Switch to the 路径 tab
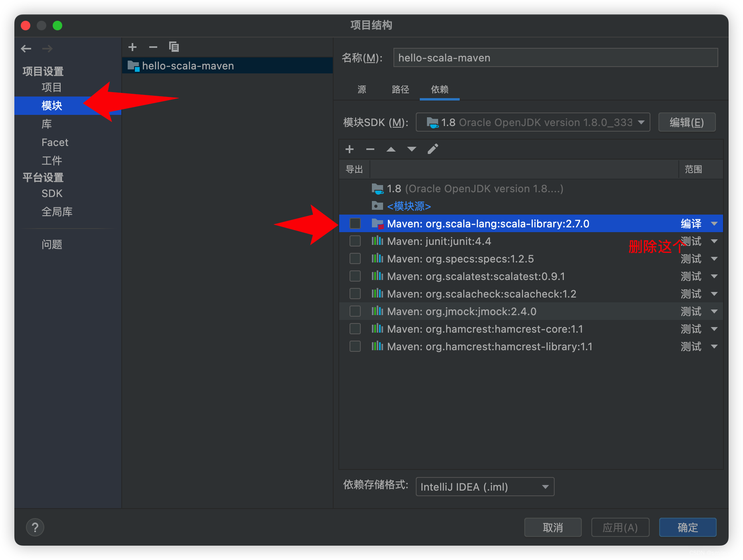 click(x=401, y=90)
